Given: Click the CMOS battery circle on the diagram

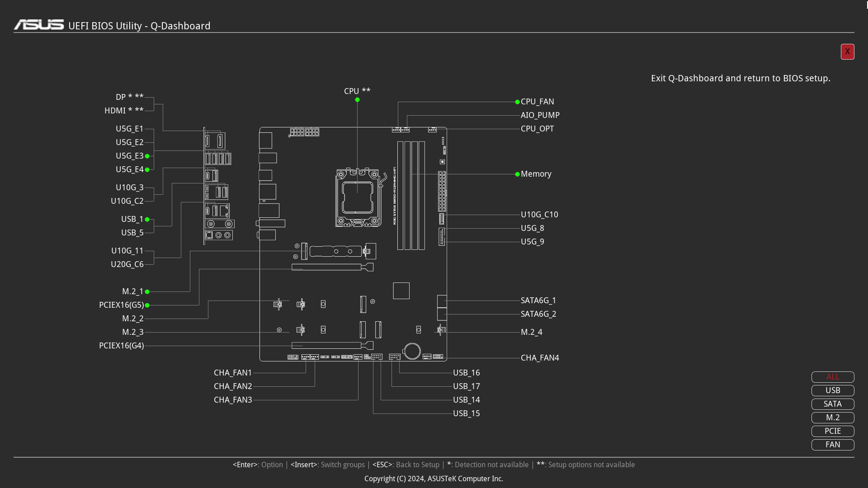Looking at the screenshot, I should click(412, 351).
